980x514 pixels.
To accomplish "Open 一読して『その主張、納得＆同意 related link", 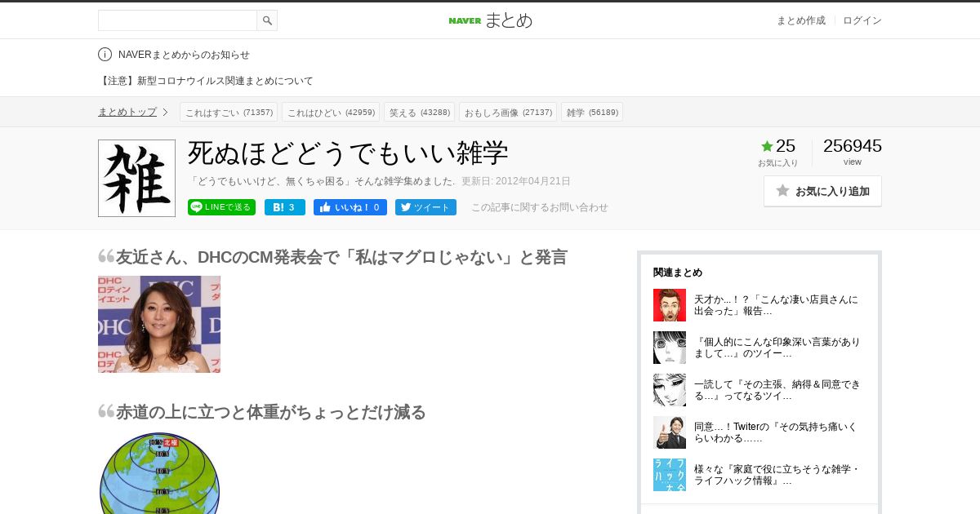I will 777,390.
